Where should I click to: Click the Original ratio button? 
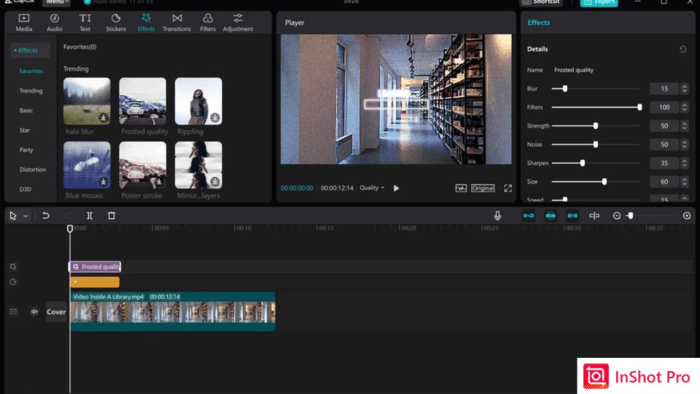pyautogui.click(x=483, y=188)
